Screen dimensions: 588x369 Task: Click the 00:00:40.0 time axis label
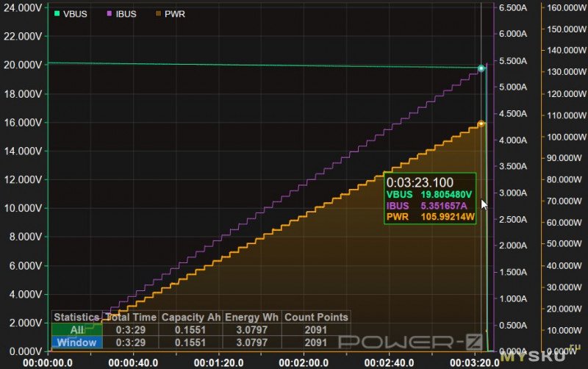(x=133, y=363)
